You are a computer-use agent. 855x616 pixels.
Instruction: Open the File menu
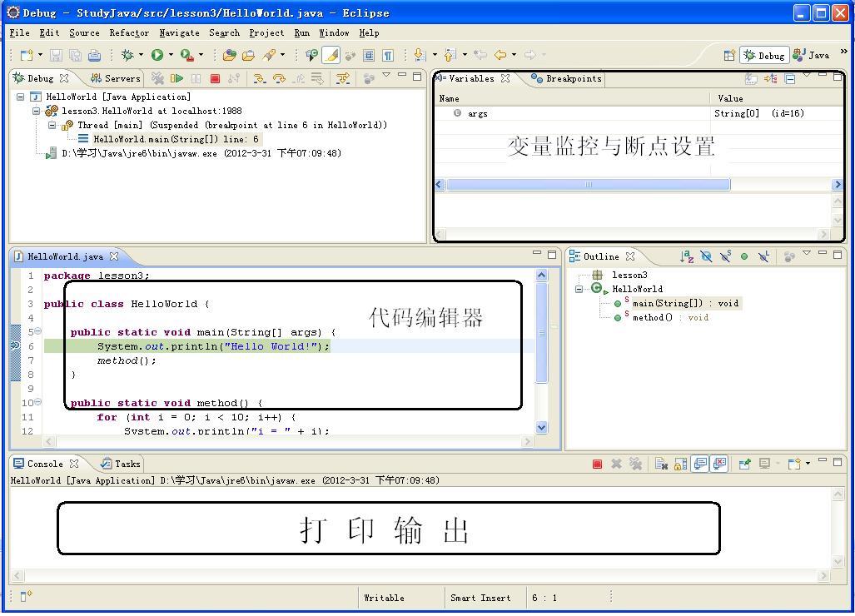20,32
